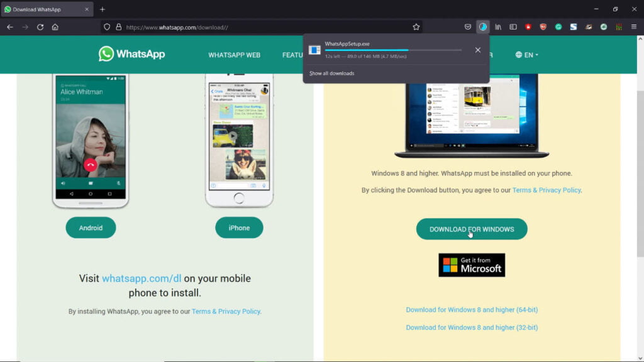
Task: Click the WhatsAppSetup.exe download progress bar
Action: pos(393,50)
